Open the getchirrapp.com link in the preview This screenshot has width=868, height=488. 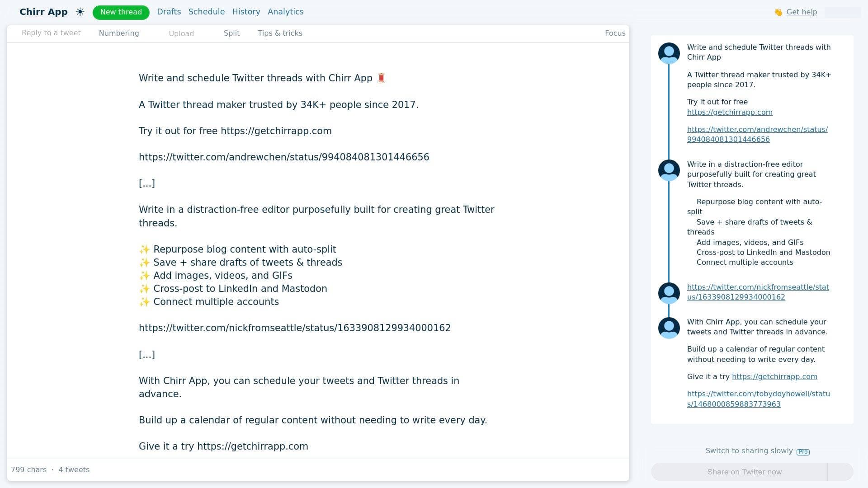(729, 112)
